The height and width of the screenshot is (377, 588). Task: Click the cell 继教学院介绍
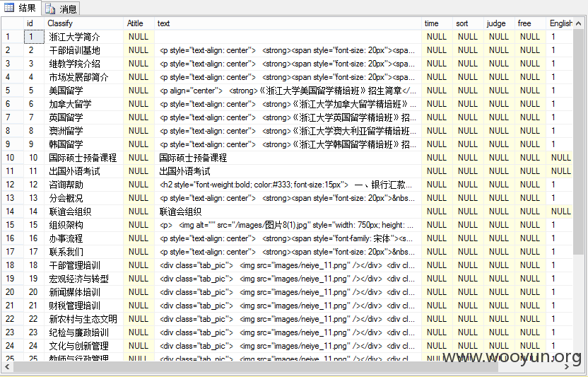[x=83, y=64]
